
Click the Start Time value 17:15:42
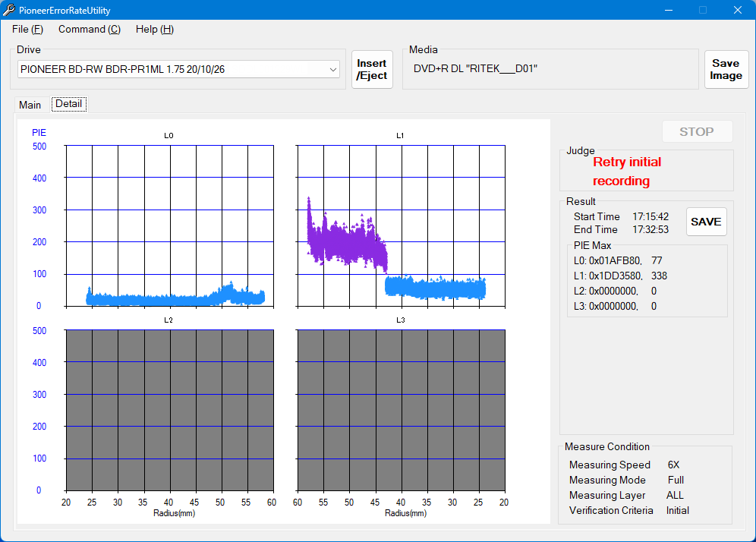coord(650,216)
